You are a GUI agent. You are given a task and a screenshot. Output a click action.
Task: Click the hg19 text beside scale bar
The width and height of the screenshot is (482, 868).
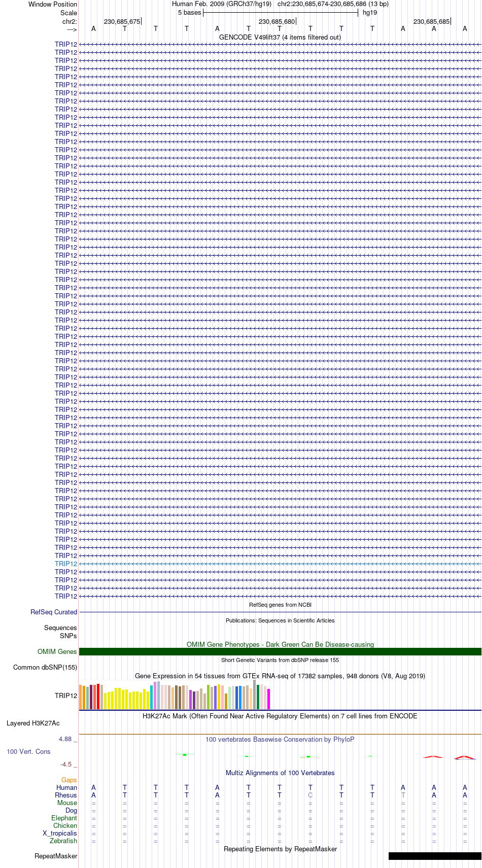tap(370, 13)
